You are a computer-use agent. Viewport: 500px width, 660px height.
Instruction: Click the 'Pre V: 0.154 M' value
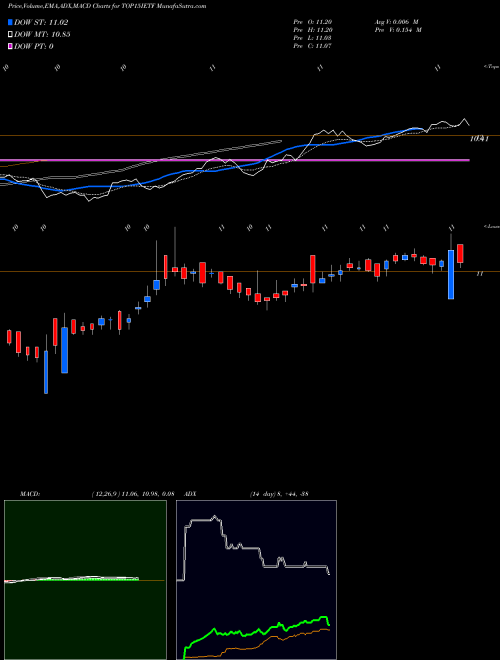point(398,30)
